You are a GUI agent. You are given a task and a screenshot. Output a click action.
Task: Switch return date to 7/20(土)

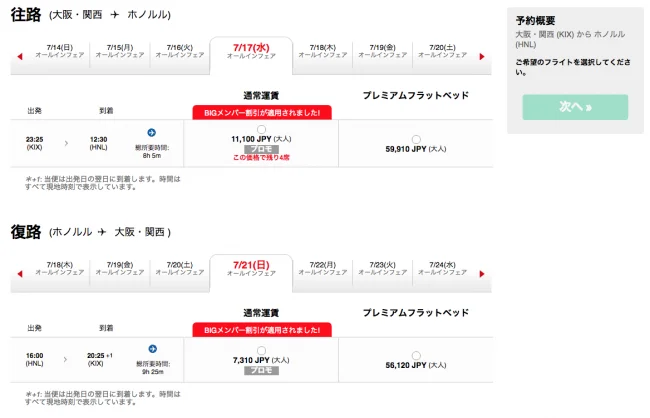179,268
